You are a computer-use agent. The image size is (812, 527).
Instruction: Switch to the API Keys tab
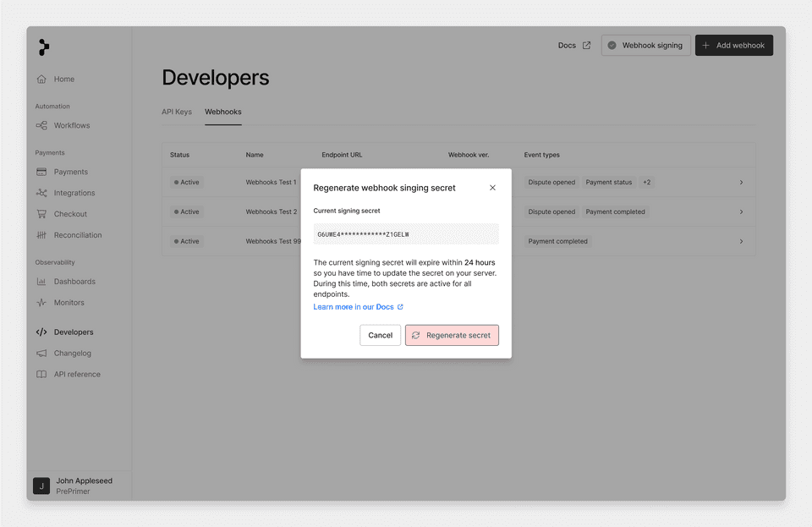click(x=177, y=112)
